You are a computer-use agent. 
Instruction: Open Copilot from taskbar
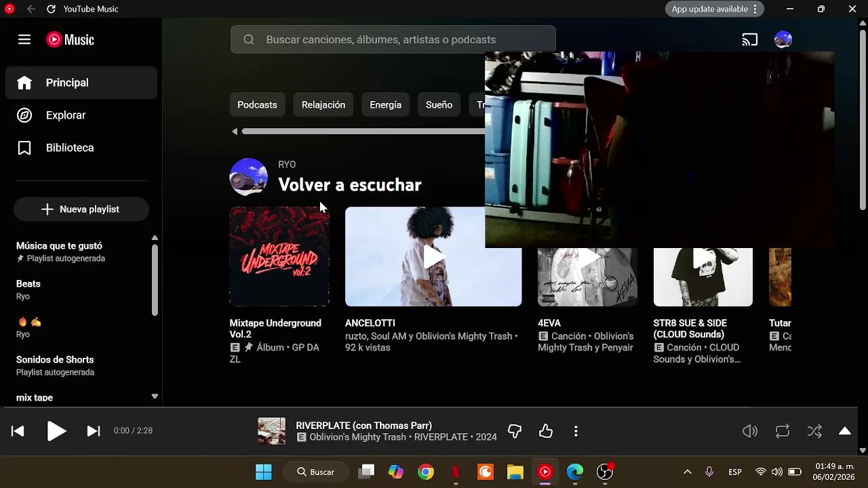pyautogui.click(x=396, y=472)
